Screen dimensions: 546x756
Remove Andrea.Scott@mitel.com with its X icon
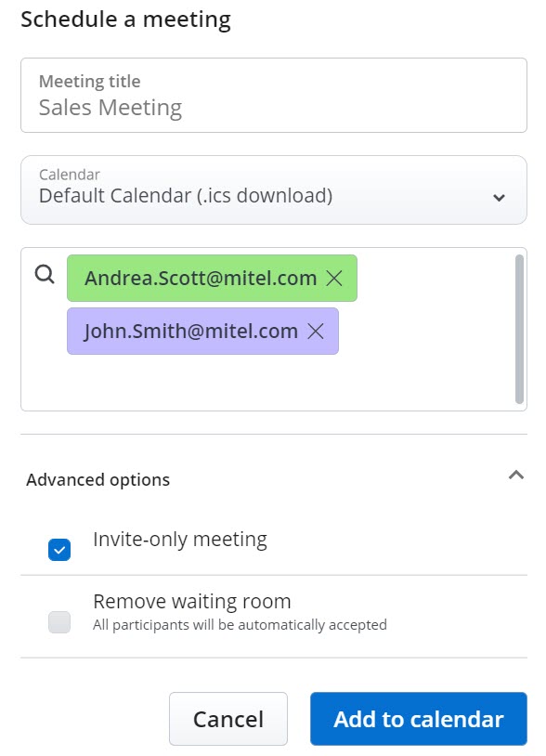pos(334,279)
